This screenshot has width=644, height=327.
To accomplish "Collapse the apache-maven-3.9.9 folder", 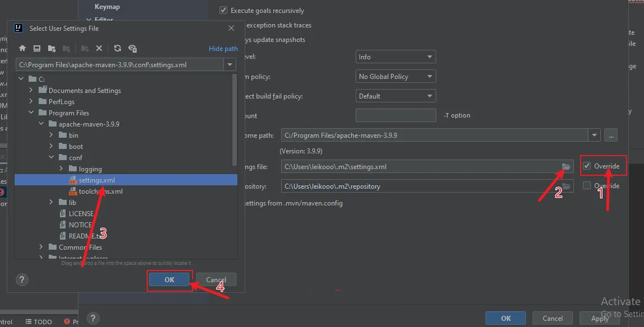I will [41, 124].
